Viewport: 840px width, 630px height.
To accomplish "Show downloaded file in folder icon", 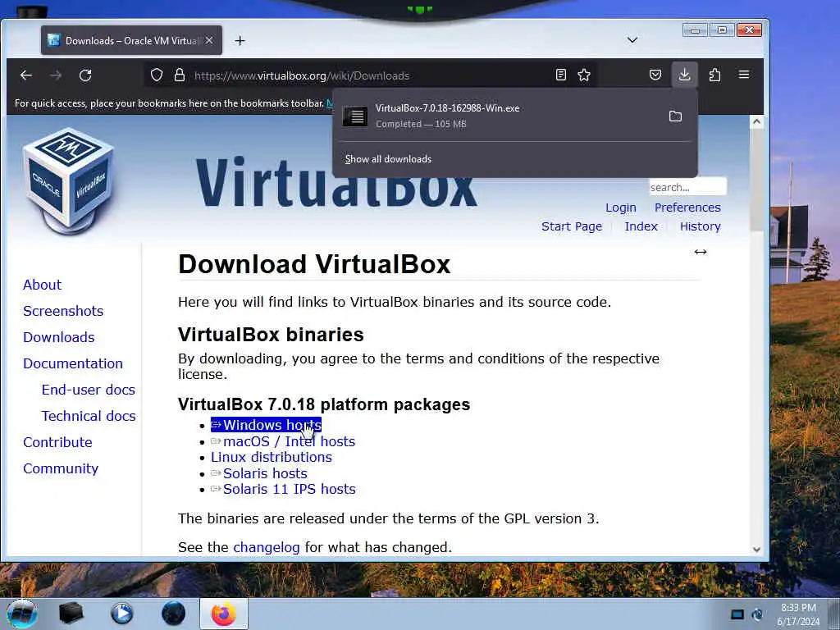I will [676, 116].
